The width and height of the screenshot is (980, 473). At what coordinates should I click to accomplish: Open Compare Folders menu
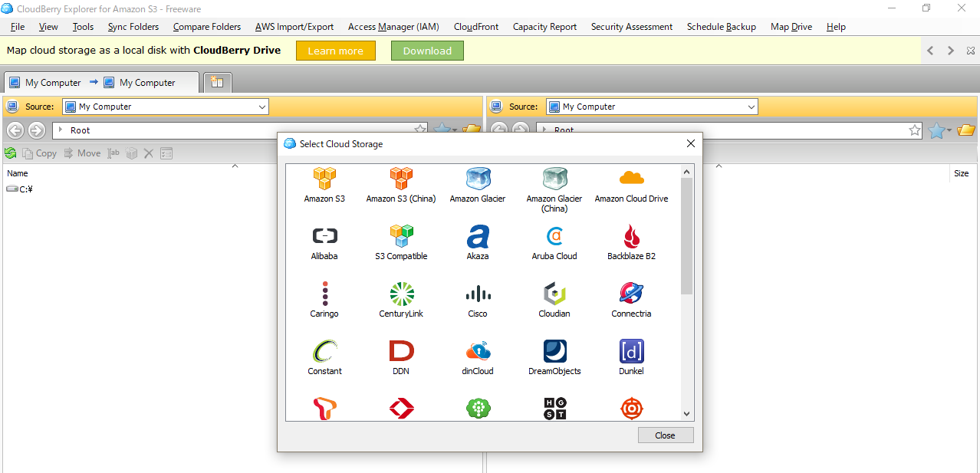[x=207, y=26]
